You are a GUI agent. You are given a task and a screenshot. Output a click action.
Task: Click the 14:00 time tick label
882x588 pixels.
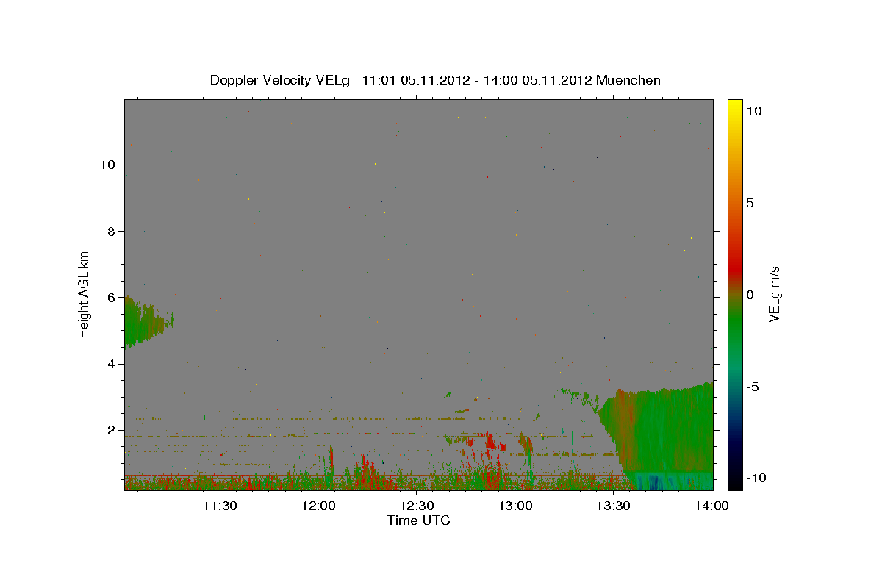(712, 506)
